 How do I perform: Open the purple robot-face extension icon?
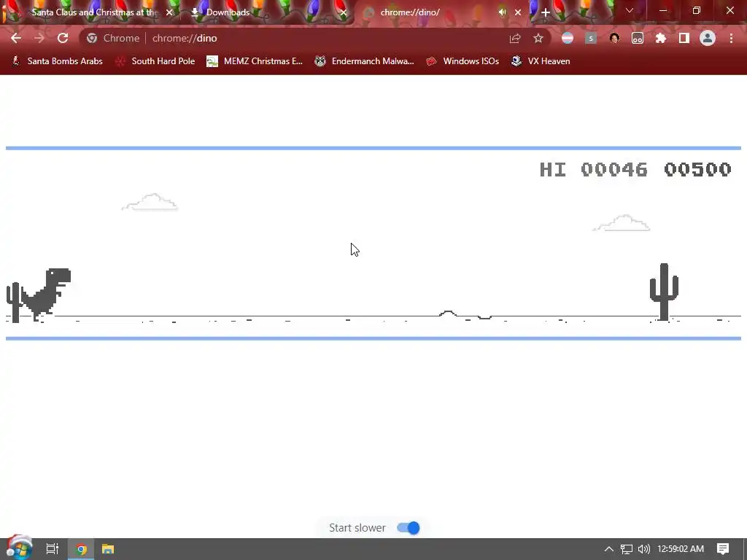638,38
